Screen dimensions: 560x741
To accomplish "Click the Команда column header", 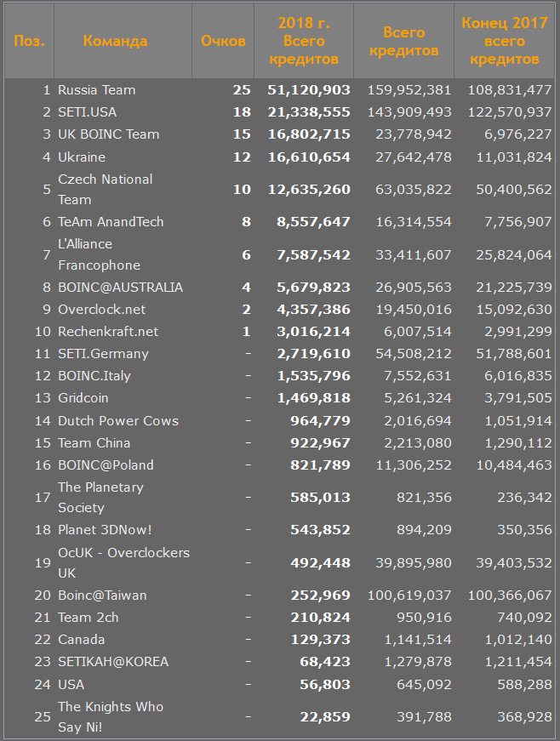I will (115, 41).
